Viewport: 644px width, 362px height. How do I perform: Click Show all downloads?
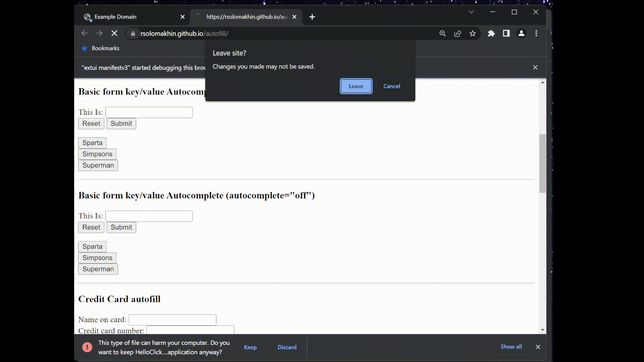point(511,347)
